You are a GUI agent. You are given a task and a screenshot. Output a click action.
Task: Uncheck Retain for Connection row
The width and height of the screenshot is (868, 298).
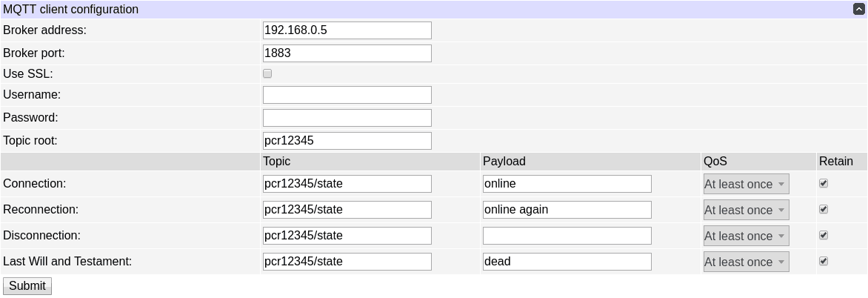(824, 183)
